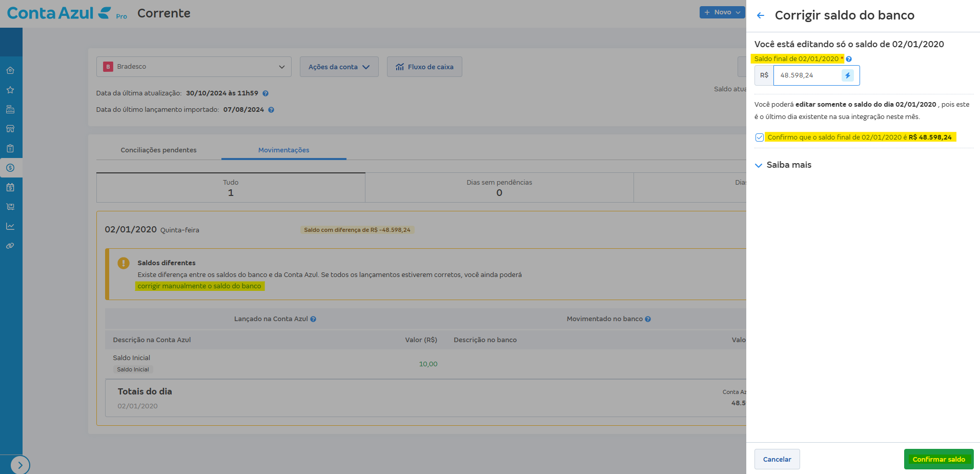The width and height of the screenshot is (980, 474).
Task: Select the Movimentações tab
Action: click(x=283, y=150)
